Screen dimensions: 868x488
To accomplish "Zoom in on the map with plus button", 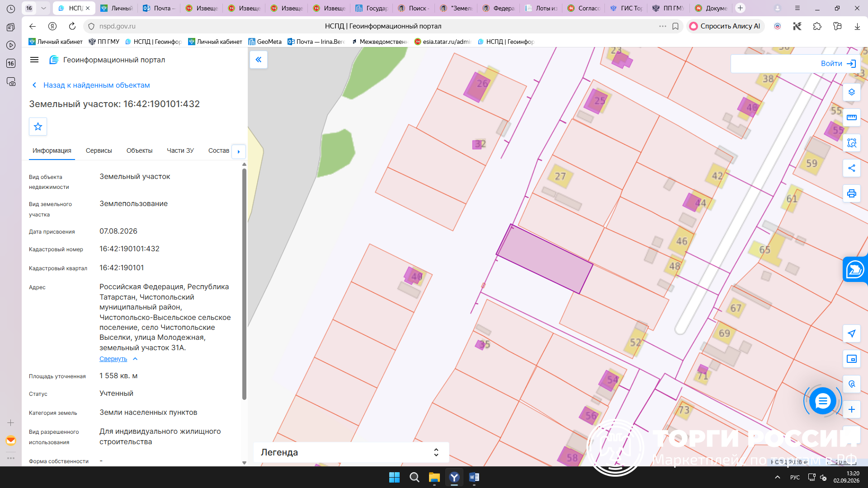I will [x=852, y=409].
